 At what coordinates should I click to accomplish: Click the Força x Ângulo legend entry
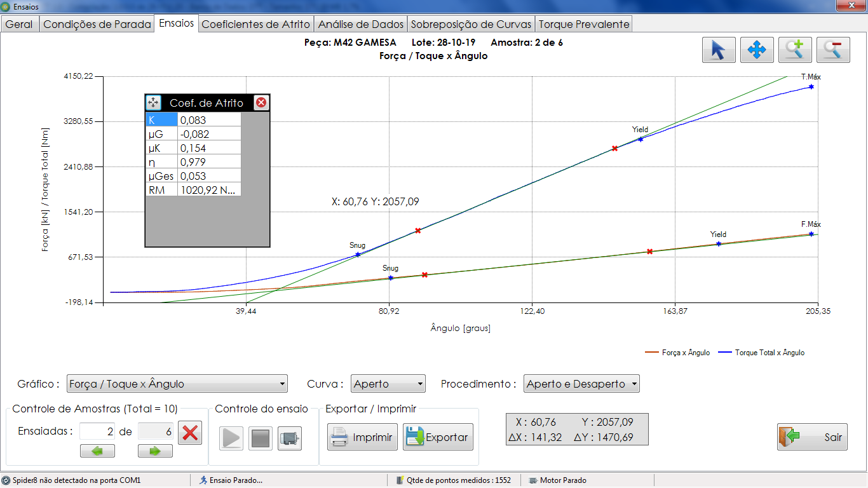point(677,352)
